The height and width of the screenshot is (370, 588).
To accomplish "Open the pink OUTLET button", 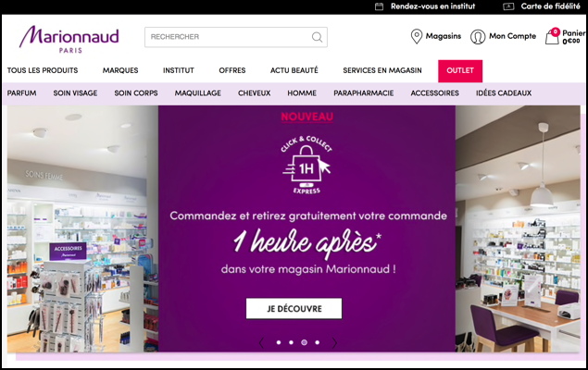I will point(460,71).
